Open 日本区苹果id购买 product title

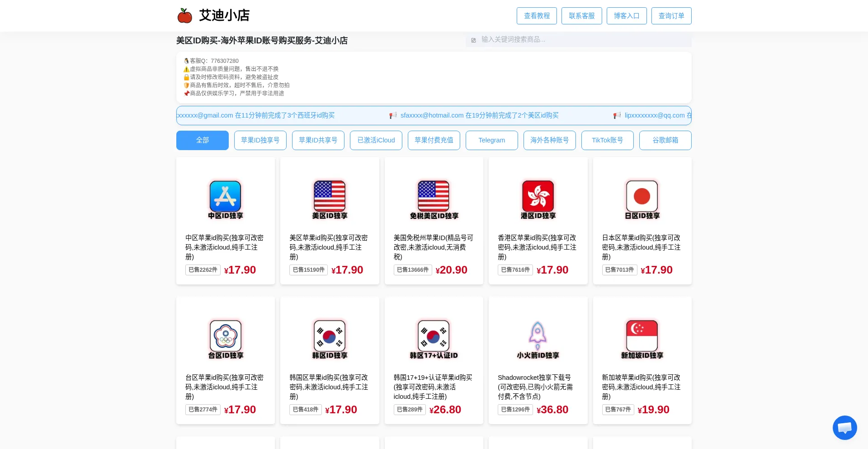tap(642, 247)
